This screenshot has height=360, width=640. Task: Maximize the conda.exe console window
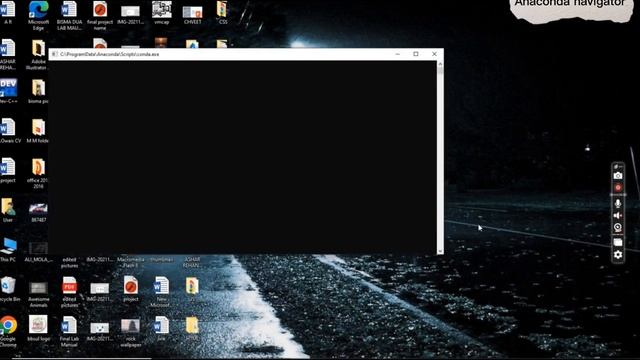click(416, 54)
